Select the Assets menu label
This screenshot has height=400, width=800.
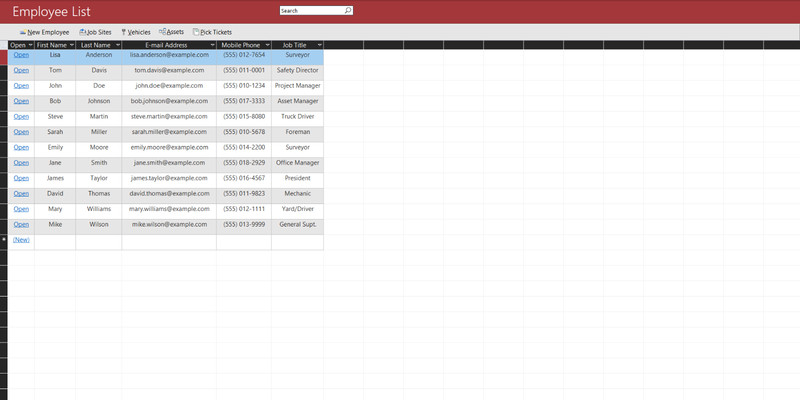click(175, 32)
